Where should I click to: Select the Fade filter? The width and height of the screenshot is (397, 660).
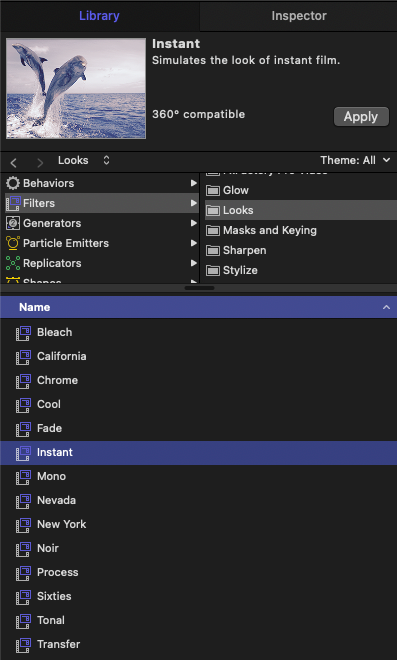(x=198, y=428)
